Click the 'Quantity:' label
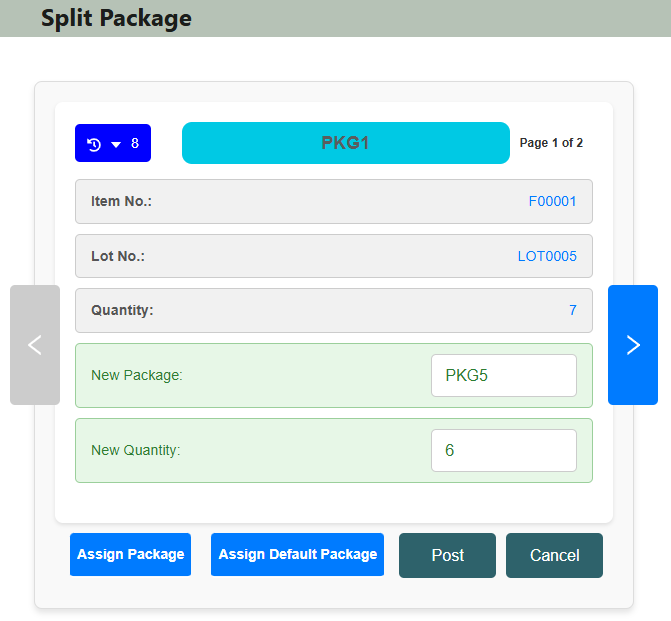The width and height of the screenshot is (671, 621). [122, 310]
